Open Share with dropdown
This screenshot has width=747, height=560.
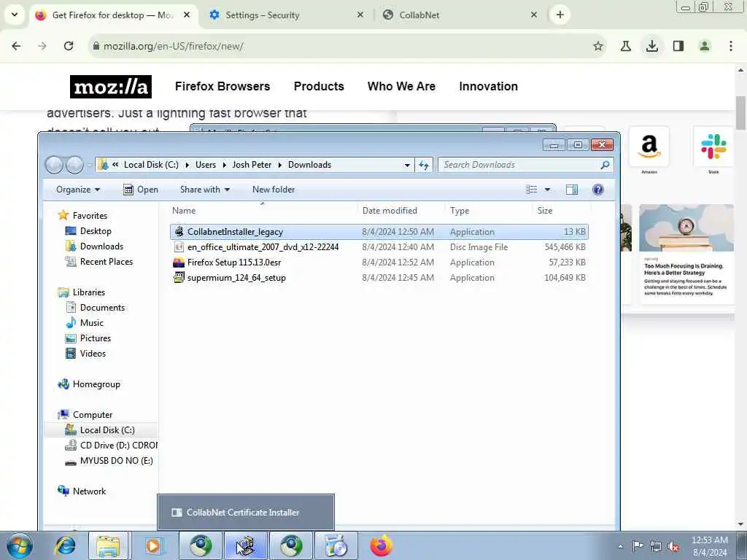click(x=205, y=190)
